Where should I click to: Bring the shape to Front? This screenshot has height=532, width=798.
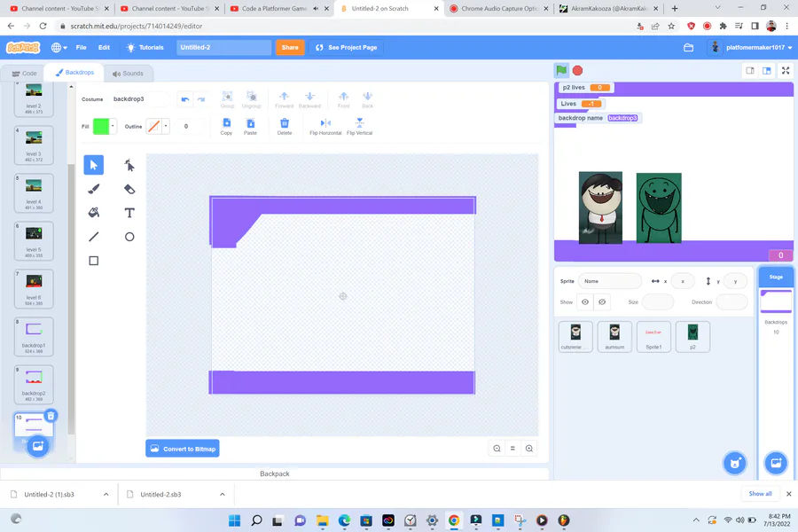(343, 99)
